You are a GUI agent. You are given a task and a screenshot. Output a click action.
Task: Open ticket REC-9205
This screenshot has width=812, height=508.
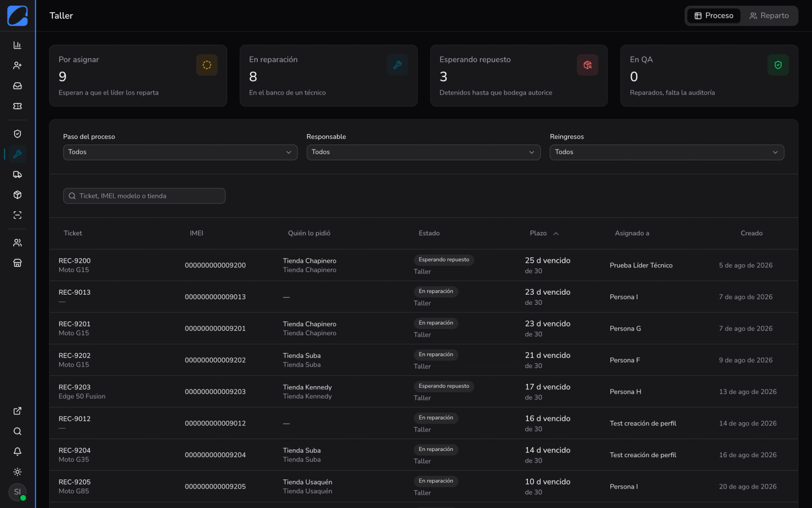(x=75, y=482)
